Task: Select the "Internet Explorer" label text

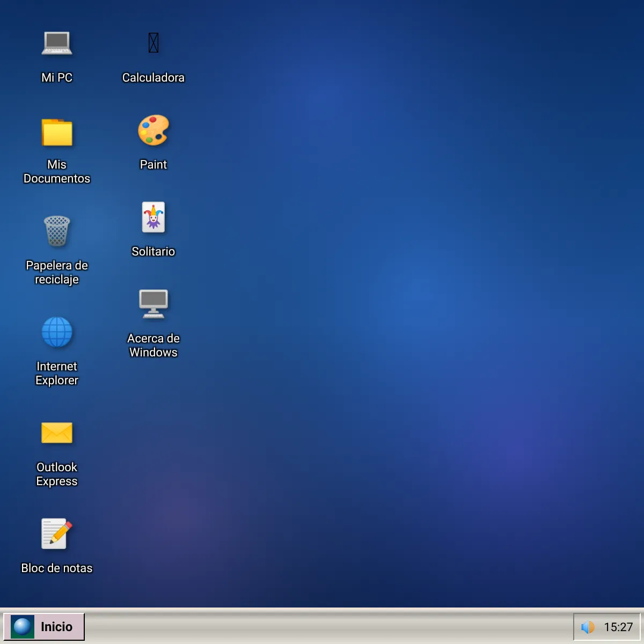Action: click(57, 373)
